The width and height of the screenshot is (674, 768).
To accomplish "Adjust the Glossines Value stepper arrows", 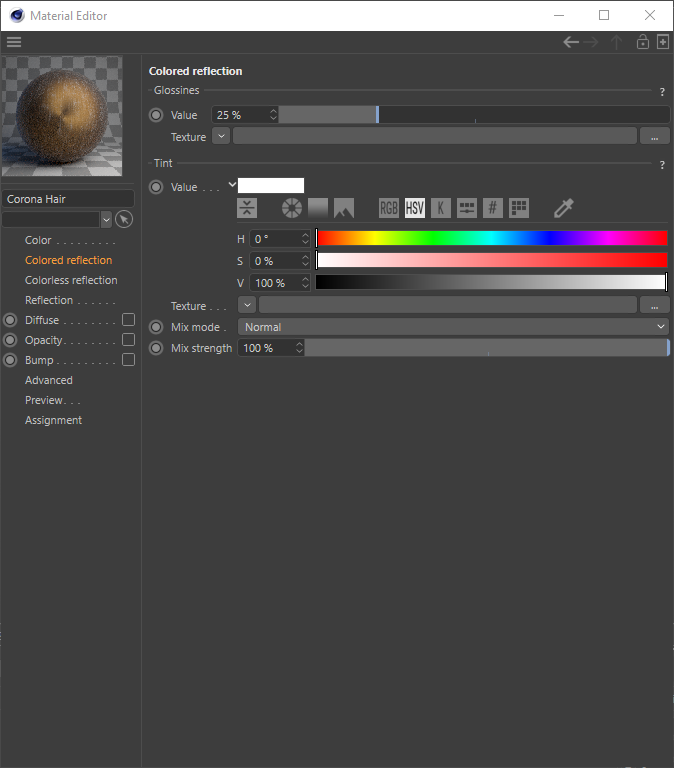I will pos(273,115).
